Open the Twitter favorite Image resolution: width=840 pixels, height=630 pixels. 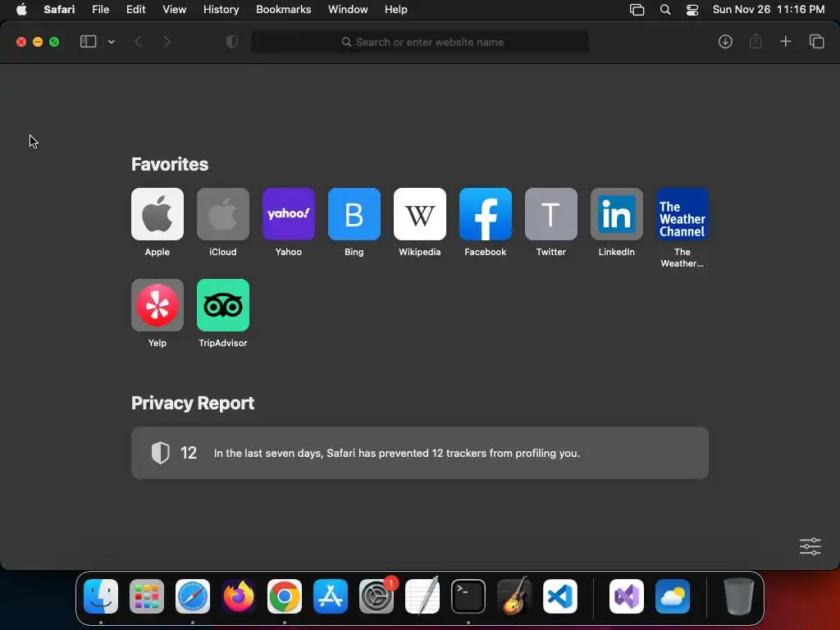[551, 214]
